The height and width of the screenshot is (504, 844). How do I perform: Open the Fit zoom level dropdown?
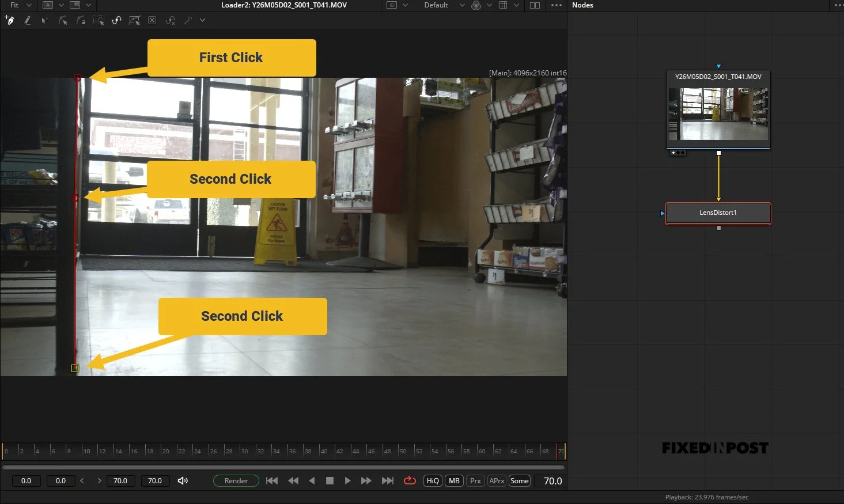[20, 5]
